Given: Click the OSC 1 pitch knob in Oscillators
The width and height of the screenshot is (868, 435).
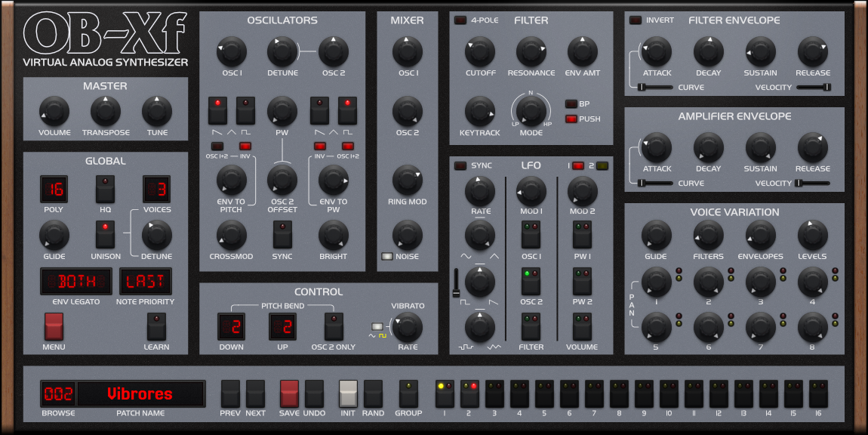Looking at the screenshot, I should tap(232, 51).
